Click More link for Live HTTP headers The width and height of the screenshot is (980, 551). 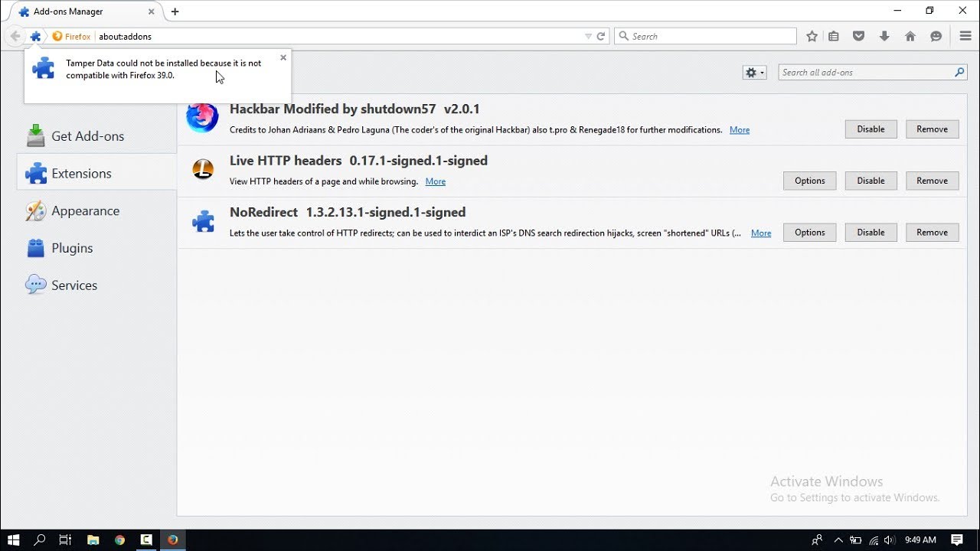pyautogui.click(x=436, y=181)
